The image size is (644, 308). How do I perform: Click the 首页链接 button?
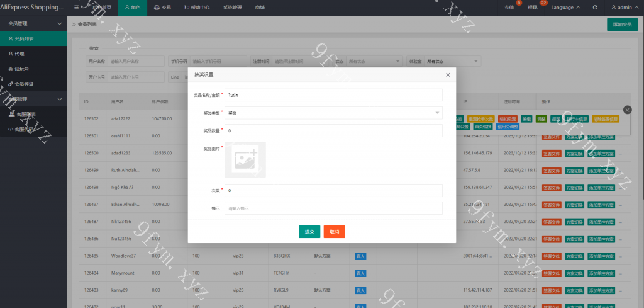coord(483,127)
